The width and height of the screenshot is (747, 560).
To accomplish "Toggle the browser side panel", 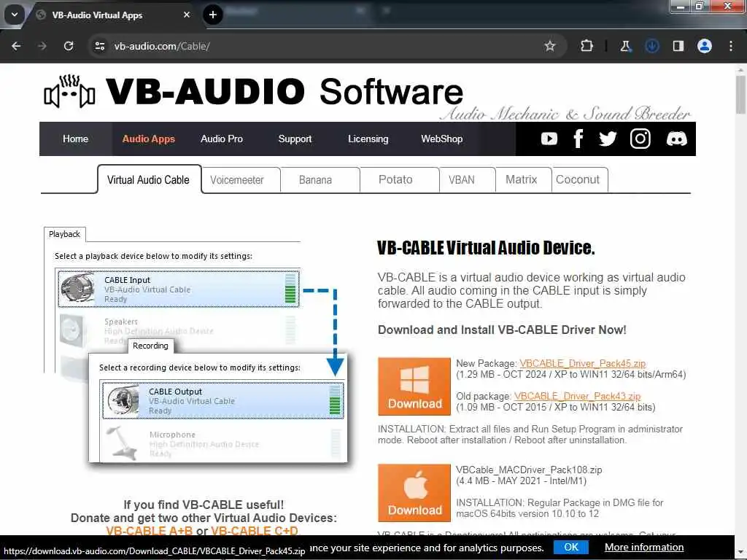I will (678, 46).
